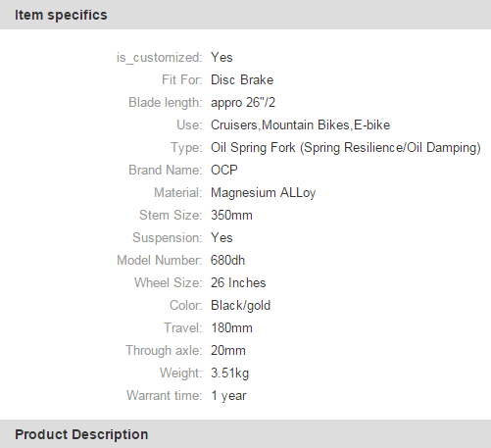Screen dimensions: 491x448
Task: Click the 1 year warrant time value
Action: coord(228,396)
